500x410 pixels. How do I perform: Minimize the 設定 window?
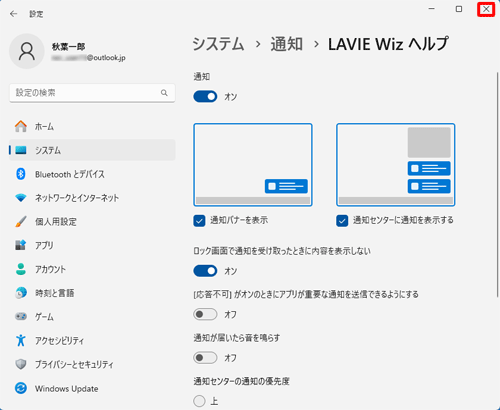pyautogui.click(x=432, y=9)
